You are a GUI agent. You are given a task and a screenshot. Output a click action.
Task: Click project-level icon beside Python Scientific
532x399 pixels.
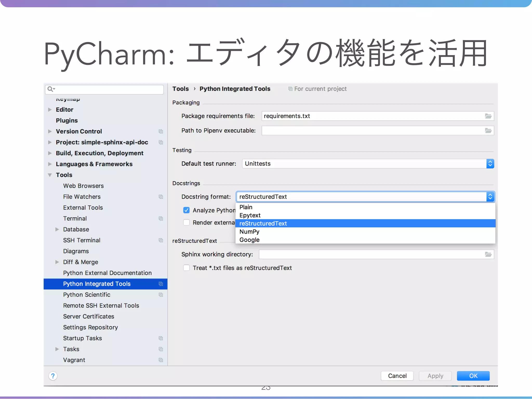161,295
